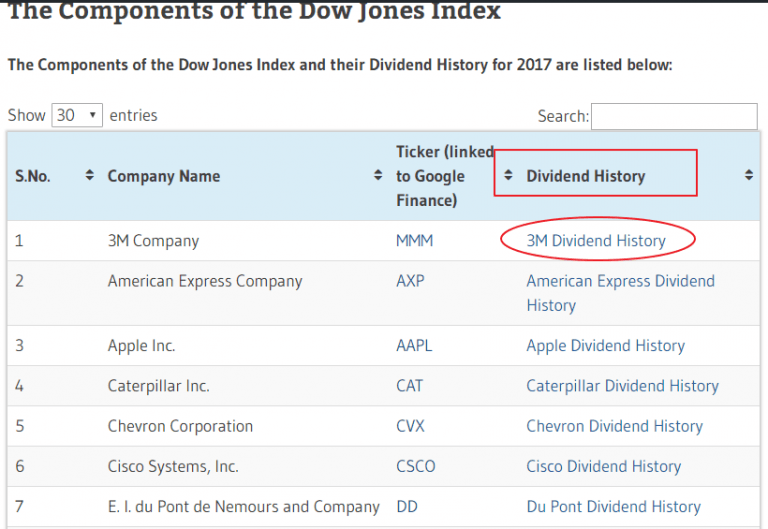768x529 pixels.
Task: Open the Apple Dividend History link
Action: point(605,345)
